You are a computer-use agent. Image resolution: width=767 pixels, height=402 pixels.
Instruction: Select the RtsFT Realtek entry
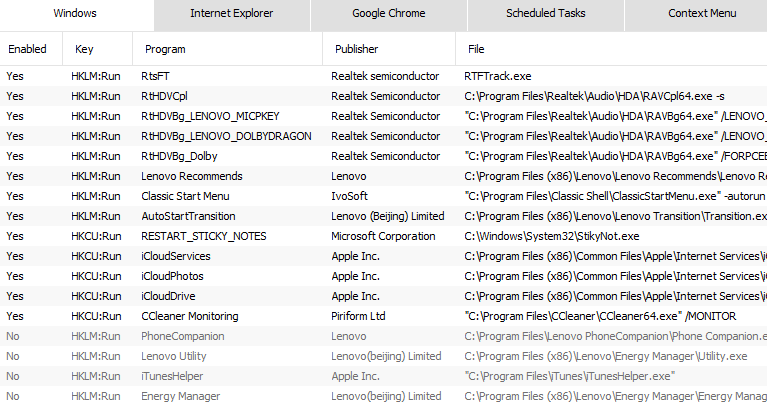pos(155,76)
